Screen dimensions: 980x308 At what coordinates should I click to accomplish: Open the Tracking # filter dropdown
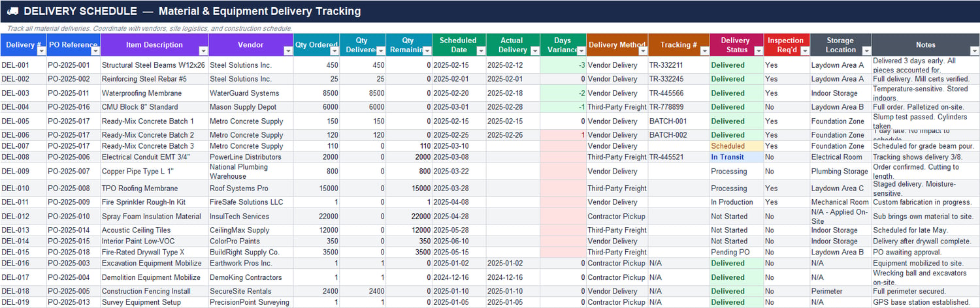704,50
